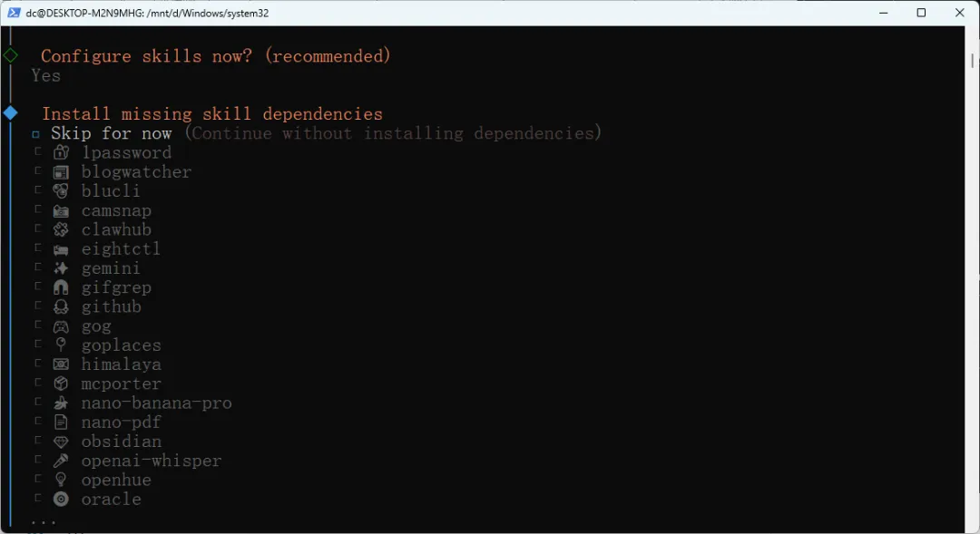
Task: Click the 'Configure skills now?' prompt text
Action: 216,56
